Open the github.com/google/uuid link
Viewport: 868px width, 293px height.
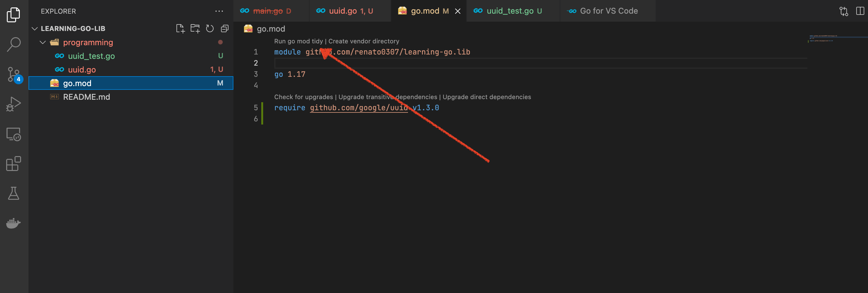358,108
